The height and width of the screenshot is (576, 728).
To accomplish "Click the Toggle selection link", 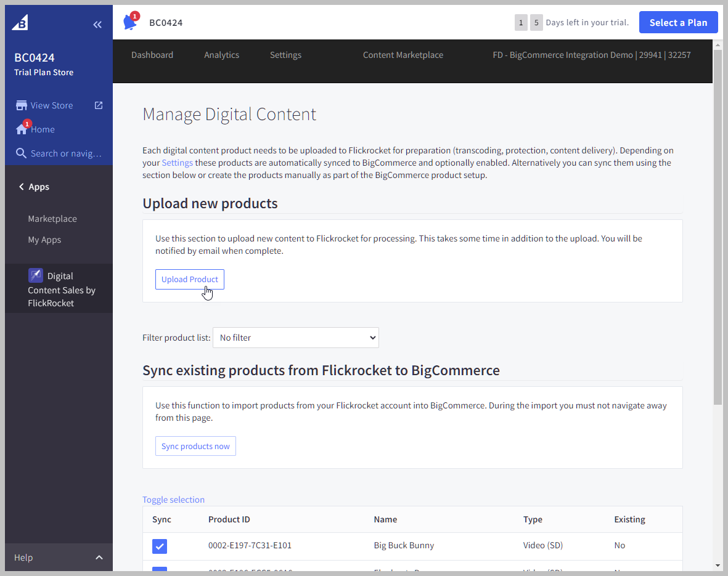I will point(173,500).
